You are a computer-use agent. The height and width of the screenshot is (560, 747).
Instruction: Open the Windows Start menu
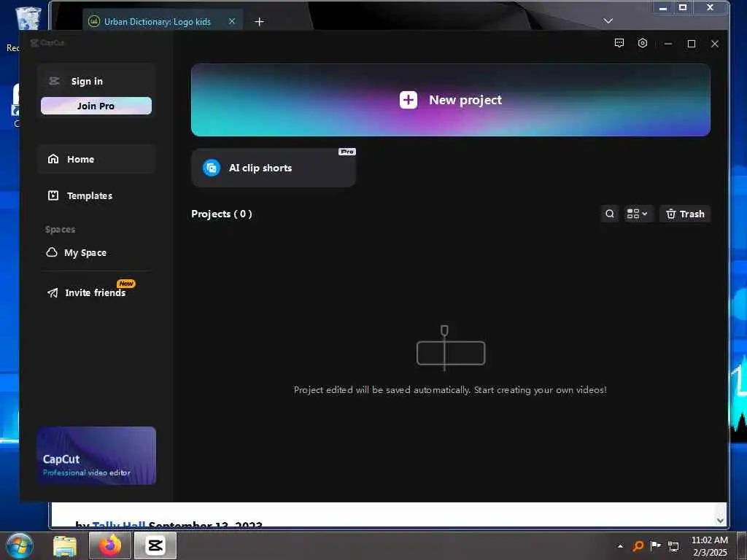click(x=20, y=545)
